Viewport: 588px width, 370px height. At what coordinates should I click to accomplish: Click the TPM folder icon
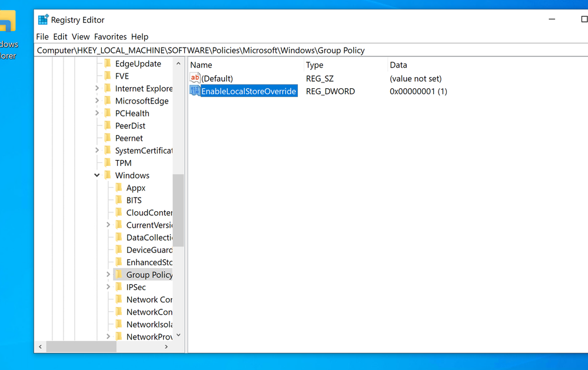pyautogui.click(x=108, y=162)
